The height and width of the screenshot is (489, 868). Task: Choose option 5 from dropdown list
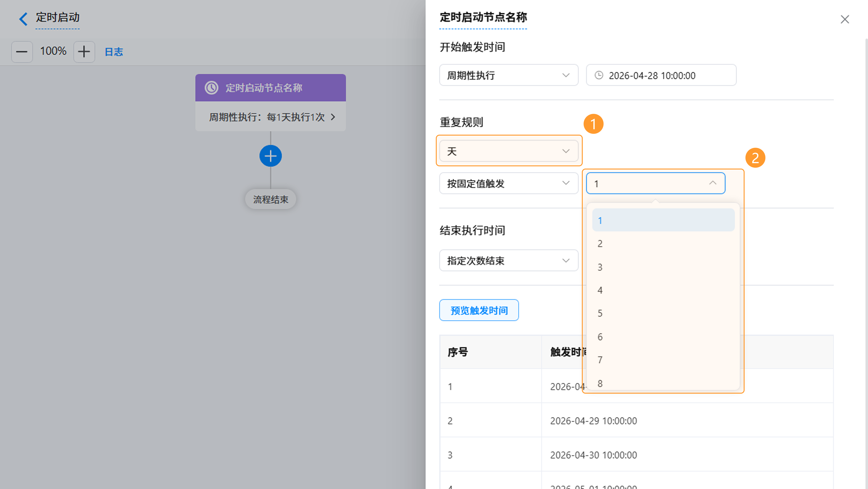tap(663, 314)
